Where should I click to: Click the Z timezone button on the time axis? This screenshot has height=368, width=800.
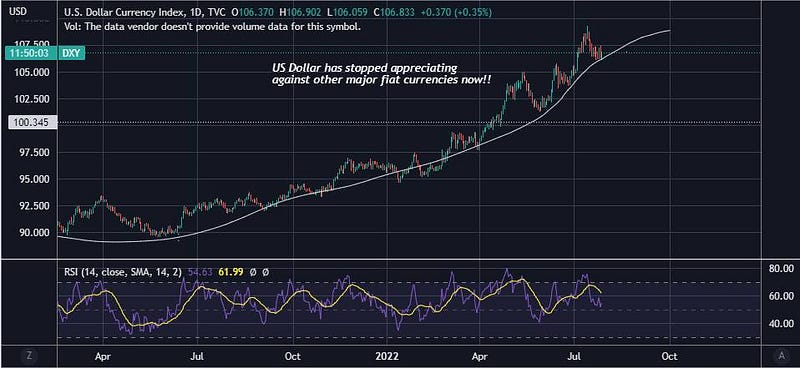pos(28,355)
